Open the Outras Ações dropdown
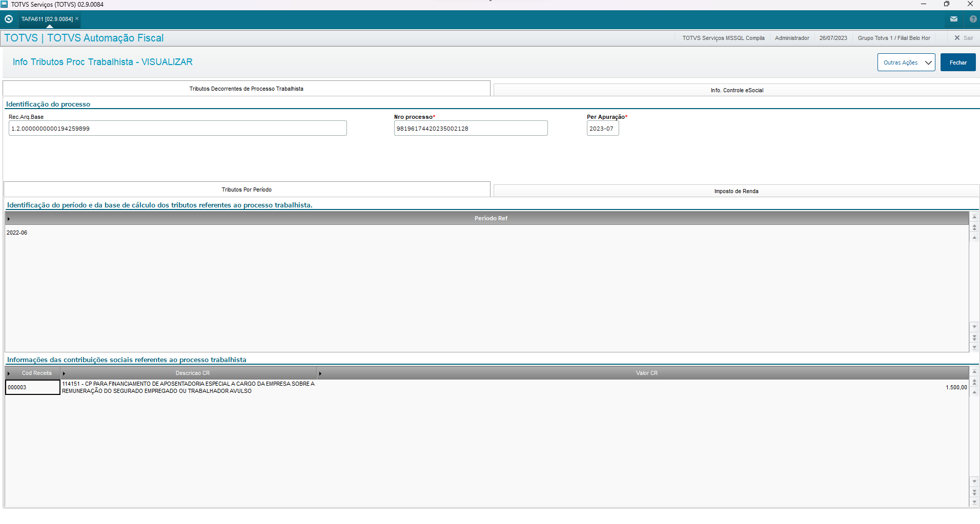This screenshot has width=980, height=524. click(x=906, y=62)
